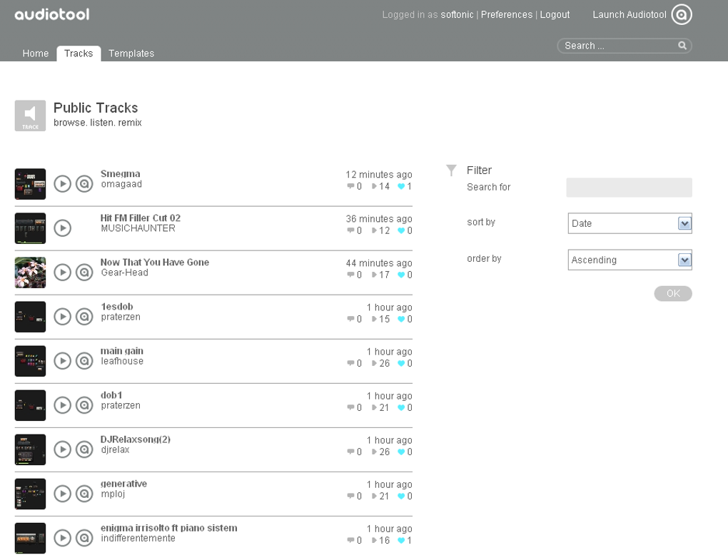Screen dimensions: 728x560
Task: Click the OK button in the Filter panel
Action: 672,293
